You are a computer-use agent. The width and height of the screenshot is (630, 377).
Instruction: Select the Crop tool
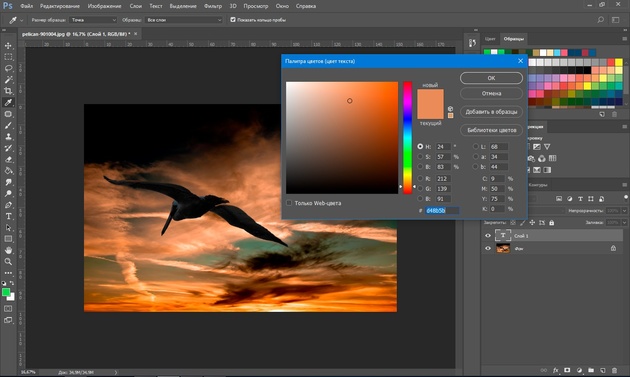(x=8, y=91)
